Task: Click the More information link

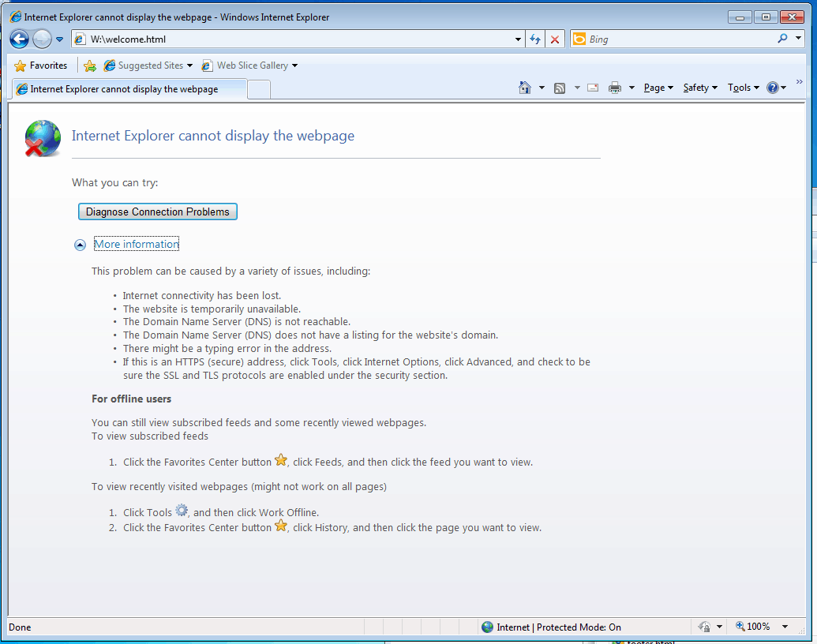Action: click(x=137, y=244)
